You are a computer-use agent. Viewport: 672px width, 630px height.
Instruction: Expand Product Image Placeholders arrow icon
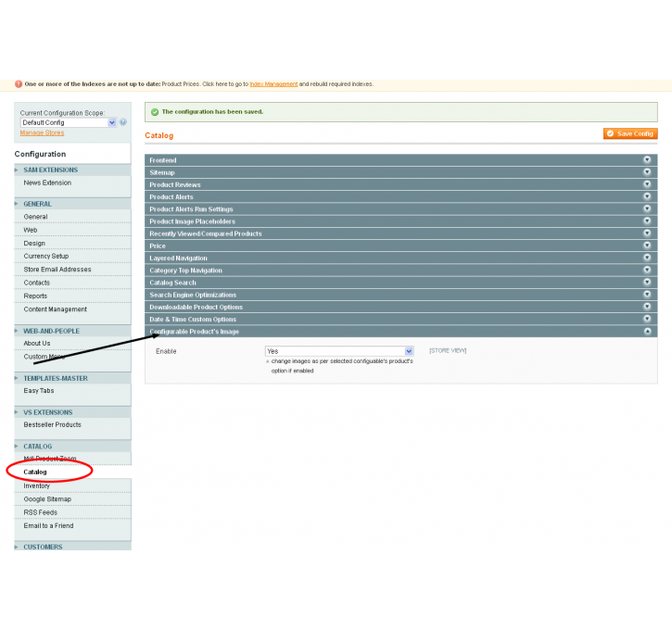click(647, 220)
